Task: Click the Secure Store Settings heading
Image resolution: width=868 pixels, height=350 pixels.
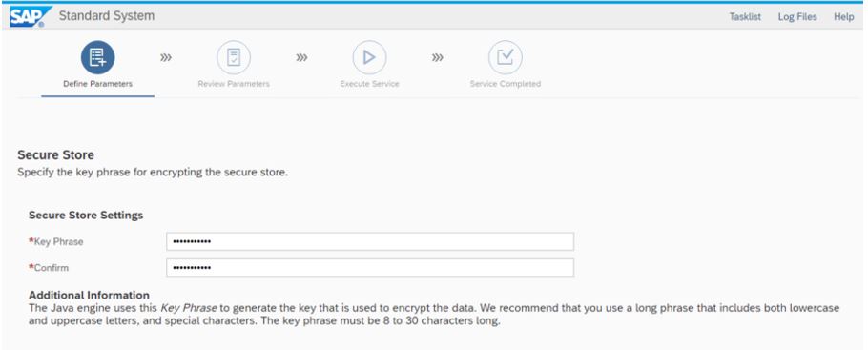Action: (x=86, y=215)
